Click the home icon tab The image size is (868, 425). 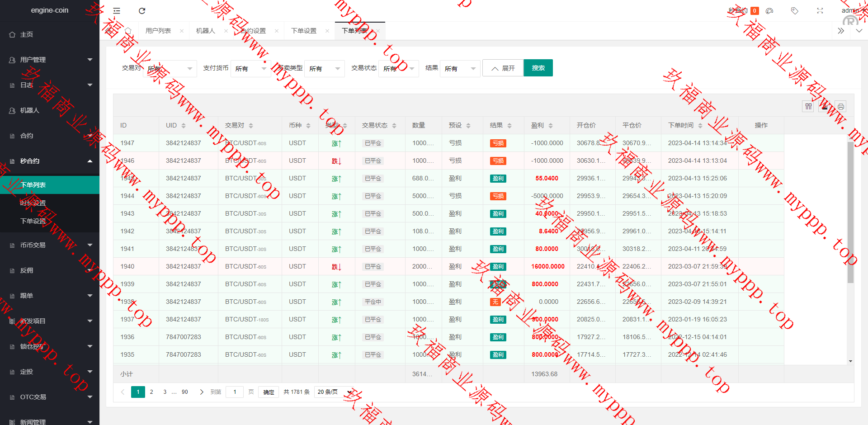(128, 31)
